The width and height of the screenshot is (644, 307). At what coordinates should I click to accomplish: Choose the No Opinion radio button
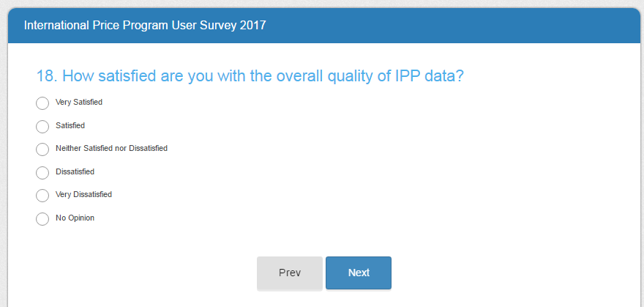pos(42,219)
